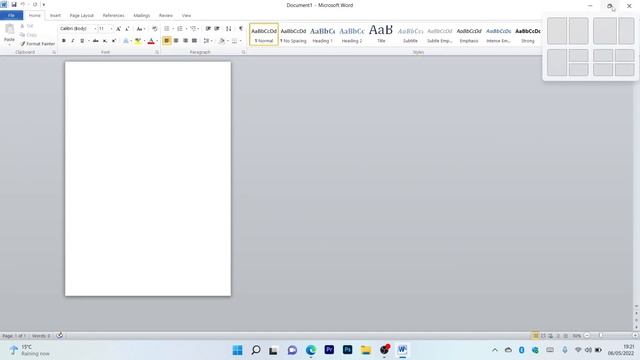Image resolution: width=640 pixels, height=360 pixels.
Task: Open the View ribbon tab
Action: pos(186,16)
